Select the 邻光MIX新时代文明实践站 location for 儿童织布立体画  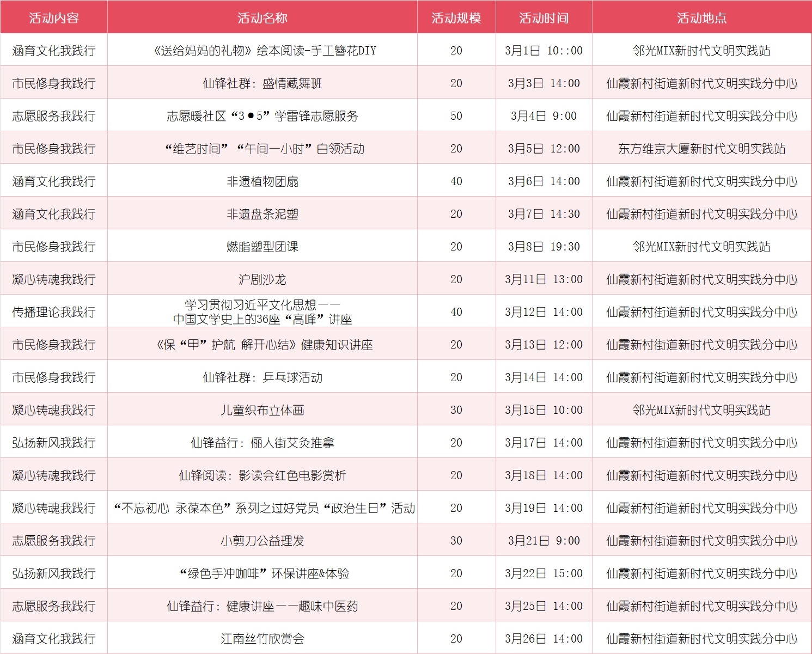click(x=701, y=409)
